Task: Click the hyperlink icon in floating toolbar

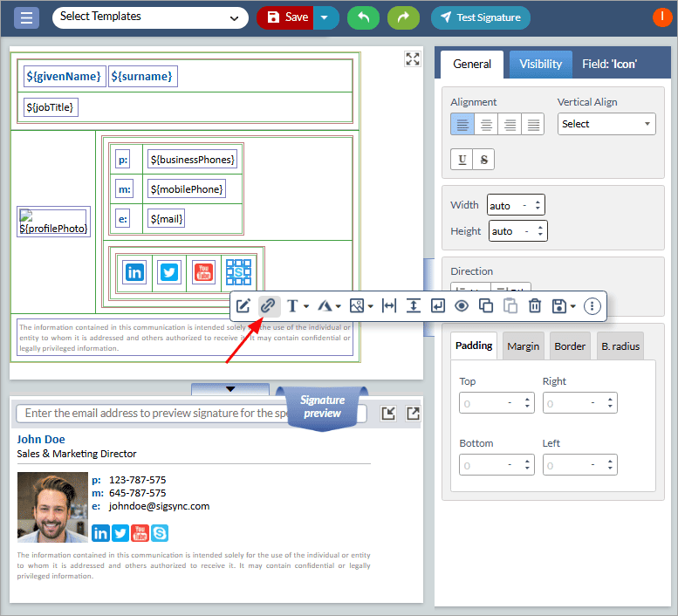Action: [x=269, y=306]
